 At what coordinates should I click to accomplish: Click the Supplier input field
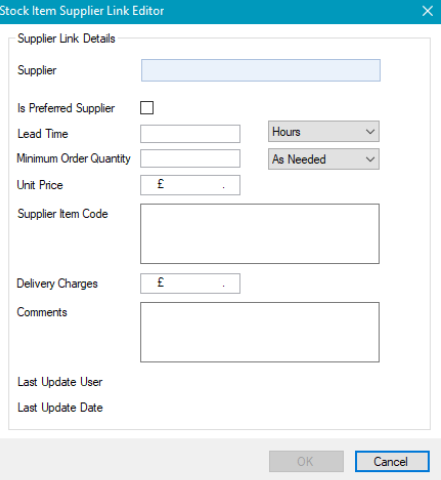(x=261, y=70)
